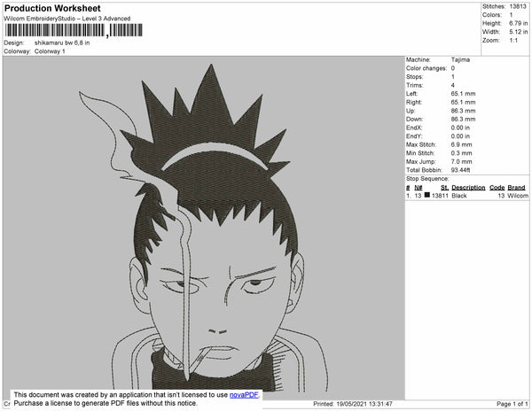Select the 'Black' thread description
The height and width of the screenshot is (411, 532).
tap(459, 196)
